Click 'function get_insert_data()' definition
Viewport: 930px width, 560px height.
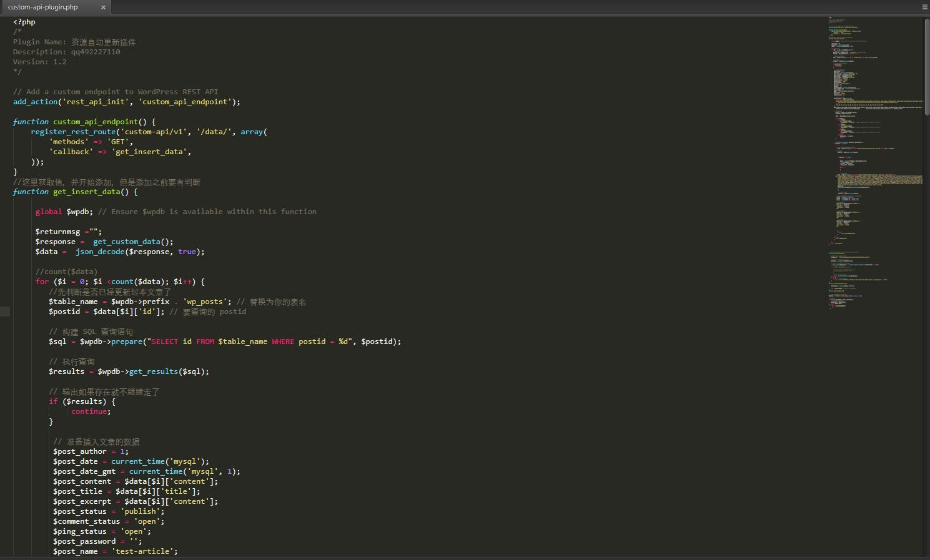pos(75,192)
